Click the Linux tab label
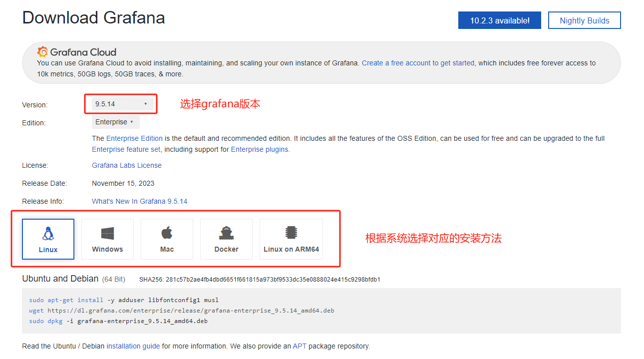The image size is (644, 359). click(48, 250)
